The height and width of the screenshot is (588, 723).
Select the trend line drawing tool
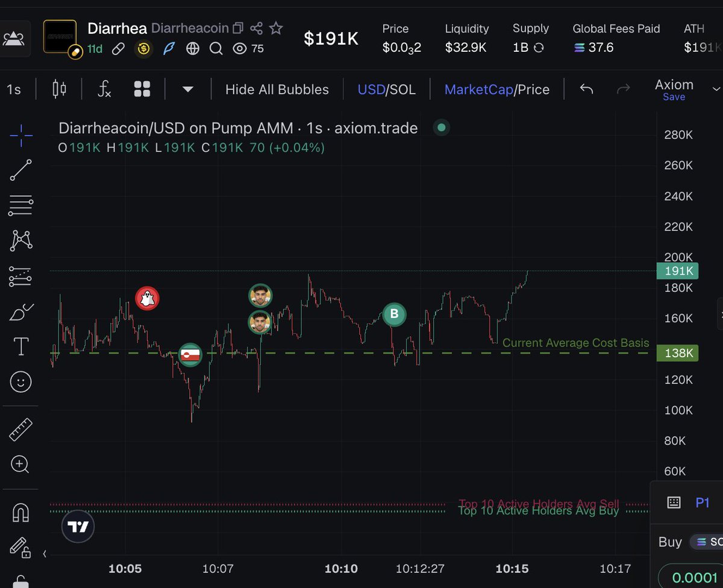click(x=21, y=170)
